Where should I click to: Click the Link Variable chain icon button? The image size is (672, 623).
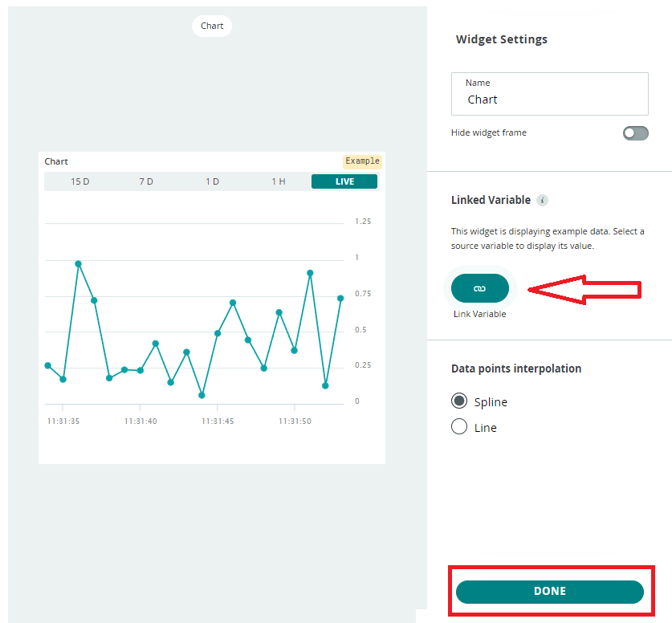479,288
